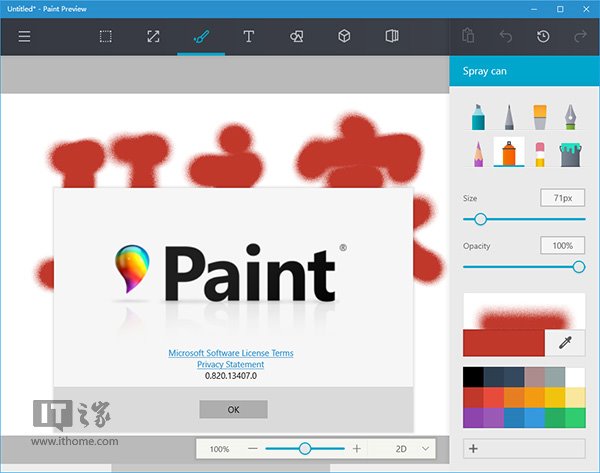600x473 pixels.
Task: Click the Size slider handle
Action: click(480, 219)
